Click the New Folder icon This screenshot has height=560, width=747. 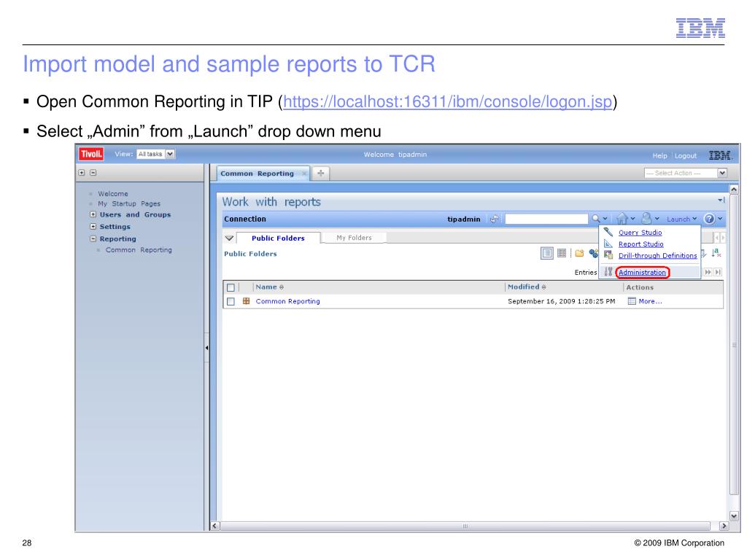579,253
